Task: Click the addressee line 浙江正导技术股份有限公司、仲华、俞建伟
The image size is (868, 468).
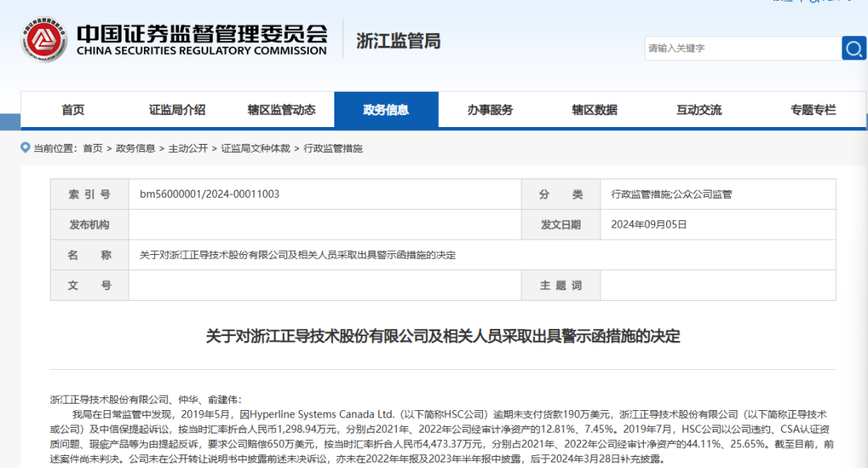Action: (x=146, y=400)
